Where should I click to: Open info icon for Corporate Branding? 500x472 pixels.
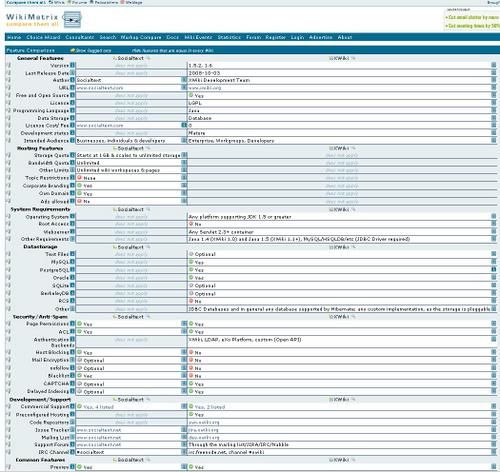72,185
